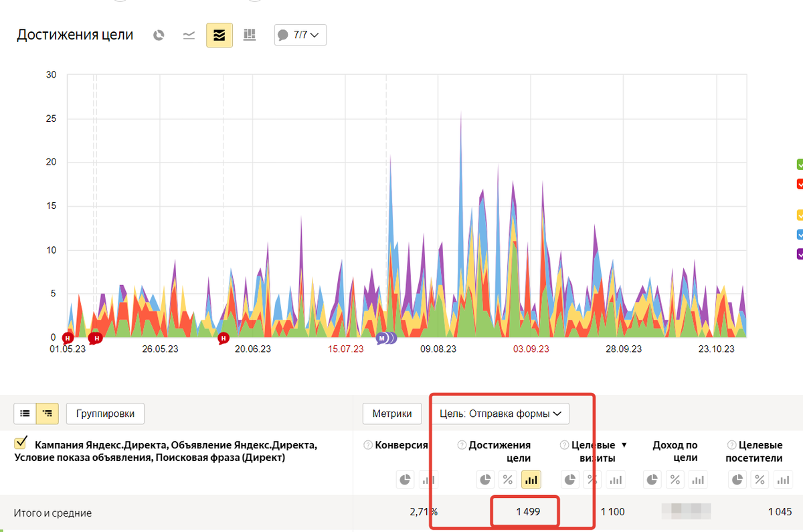Toggle the purple series legend checkbox
This screenshot has height=532, width=803.
pos(800,254)
